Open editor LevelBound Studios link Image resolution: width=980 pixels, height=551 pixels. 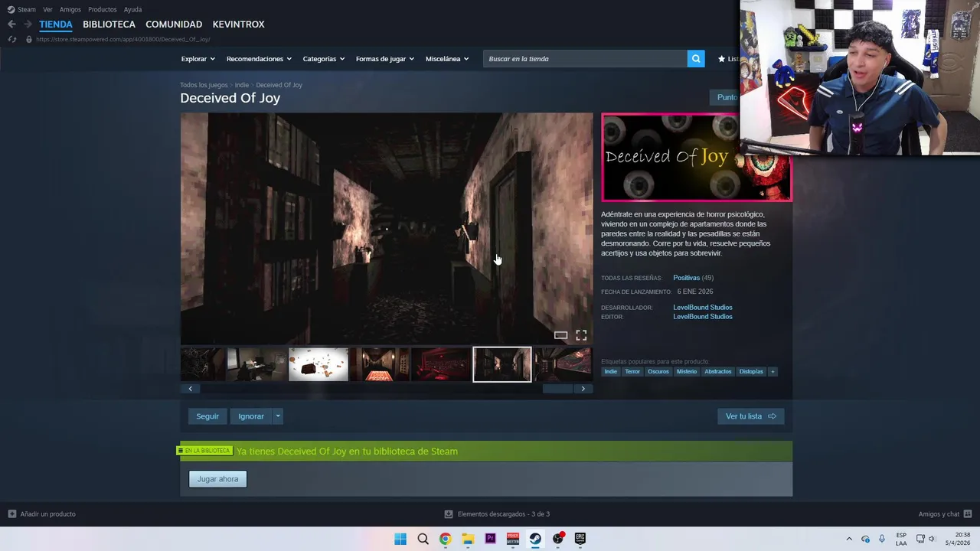coord(703,317)
